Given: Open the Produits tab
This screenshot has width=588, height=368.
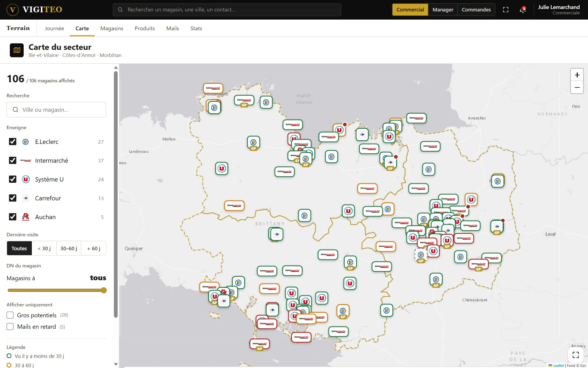Looking at the screenshot, I should (x=145, y=28).
